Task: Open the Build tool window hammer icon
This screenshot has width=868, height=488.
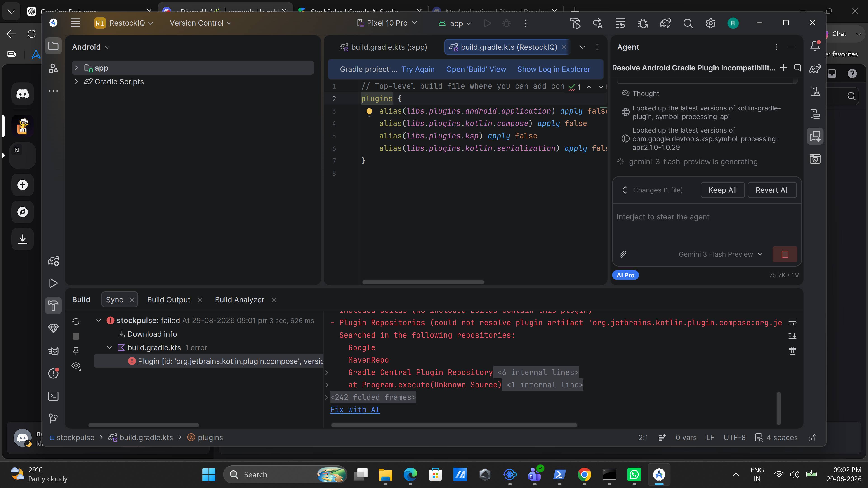Action: 53,306
